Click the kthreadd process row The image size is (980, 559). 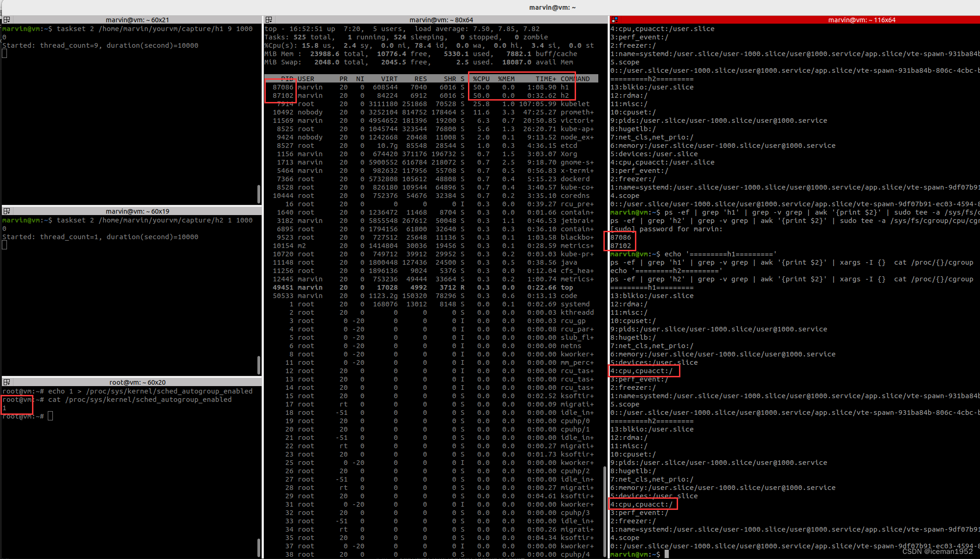(x=431, y=312)
